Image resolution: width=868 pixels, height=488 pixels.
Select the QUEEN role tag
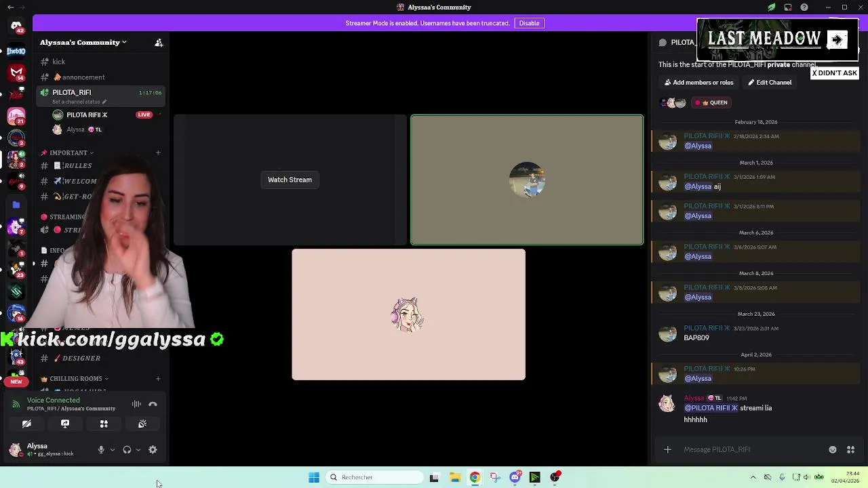pyautogui.click(x=711, y=103)
